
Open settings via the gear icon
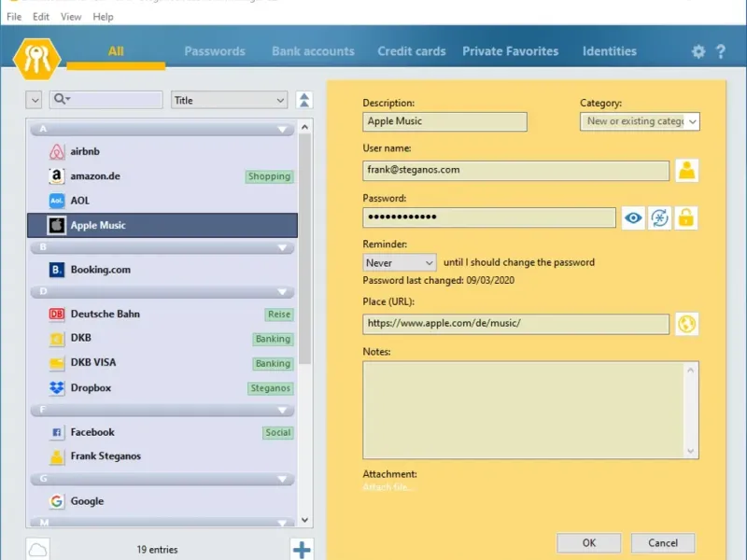pyautogui.click(x=698, y=51)
